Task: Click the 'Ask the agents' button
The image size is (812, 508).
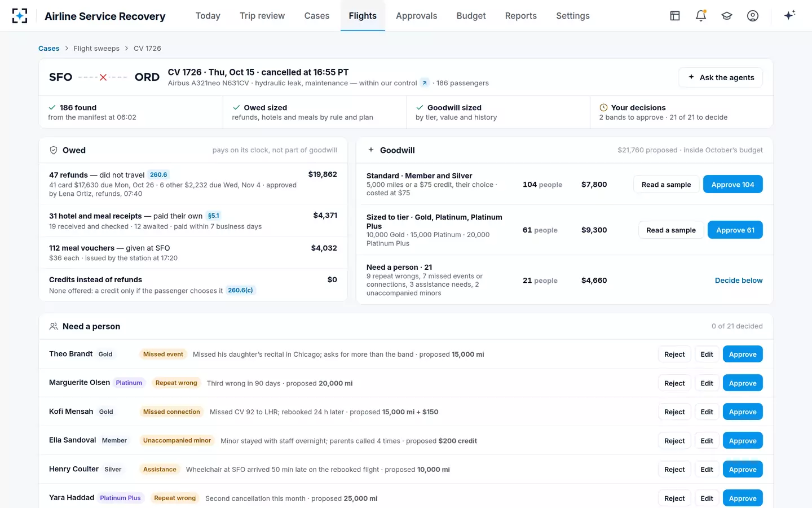Action: tap(721, 77)
